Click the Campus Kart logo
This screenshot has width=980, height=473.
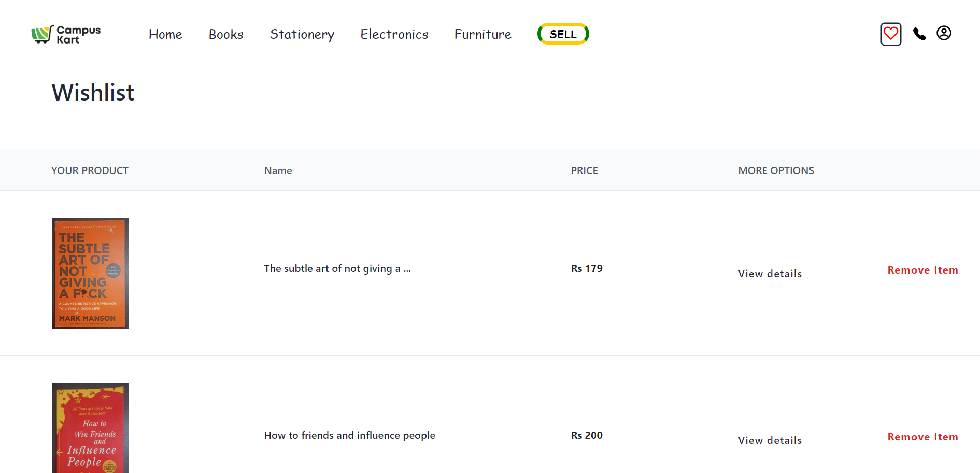coord(66,35)
